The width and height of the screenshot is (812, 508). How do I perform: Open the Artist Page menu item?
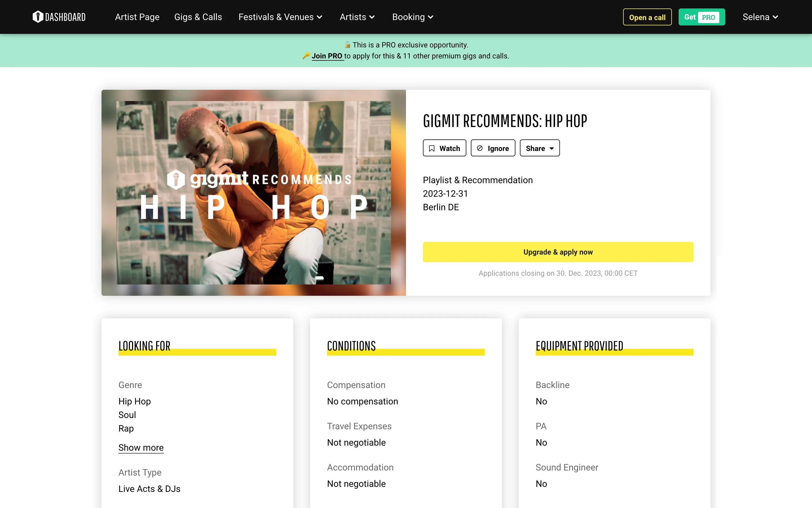pyautogui.click(x=137, y=17)
